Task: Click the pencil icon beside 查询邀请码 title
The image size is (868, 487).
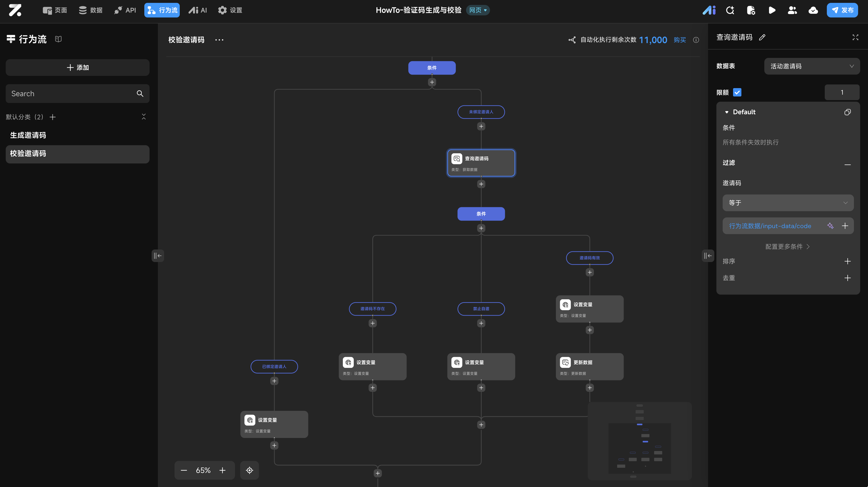Action: click(762, 38)
